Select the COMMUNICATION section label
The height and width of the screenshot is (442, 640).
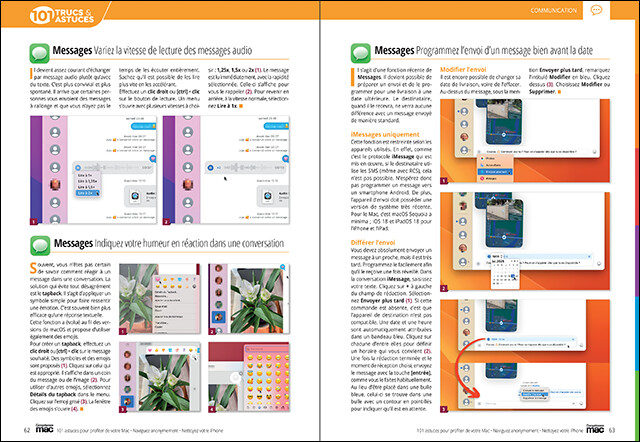tap(553, 10)
